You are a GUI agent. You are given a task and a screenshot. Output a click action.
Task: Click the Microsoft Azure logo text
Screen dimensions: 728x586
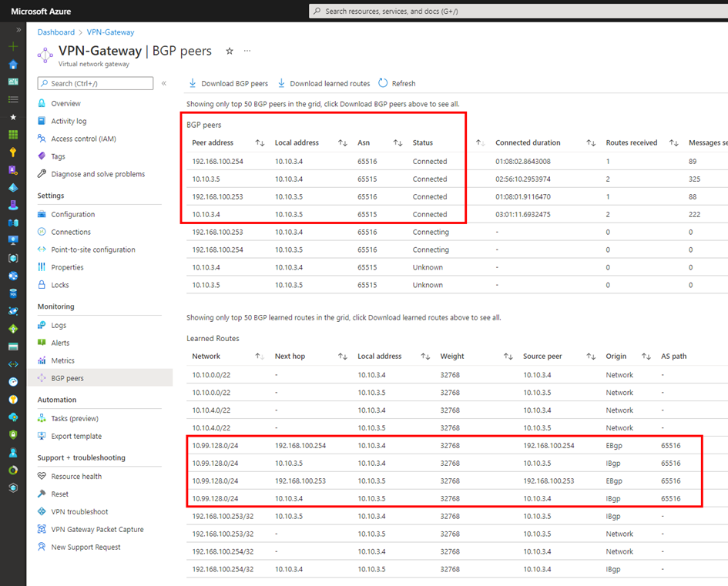(x=41, y=11)
